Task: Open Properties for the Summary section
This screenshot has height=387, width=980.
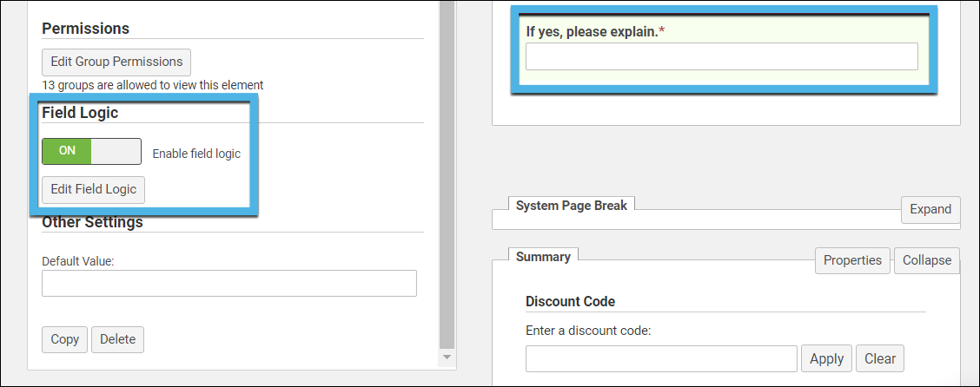Action: tap(852, 260)
